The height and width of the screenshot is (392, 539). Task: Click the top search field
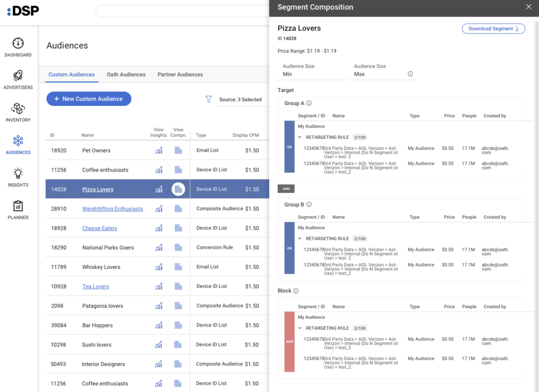182,11
